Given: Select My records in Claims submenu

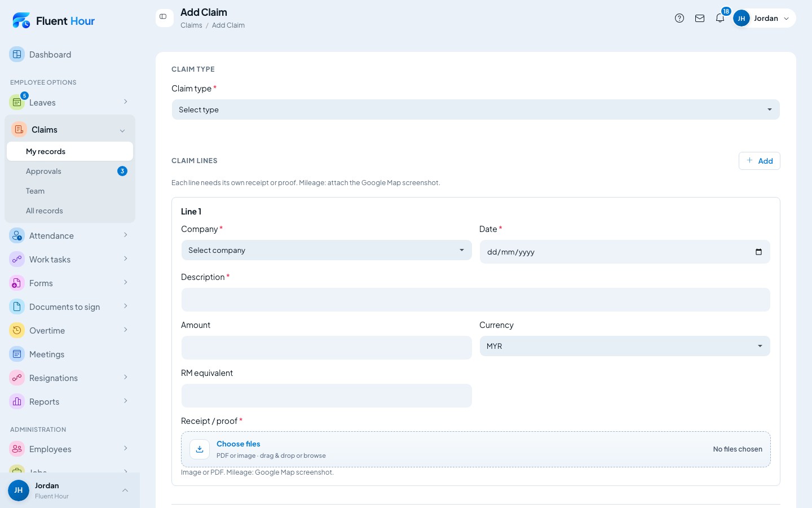Looking at the screenshot, I should click(x=70, y=151).
